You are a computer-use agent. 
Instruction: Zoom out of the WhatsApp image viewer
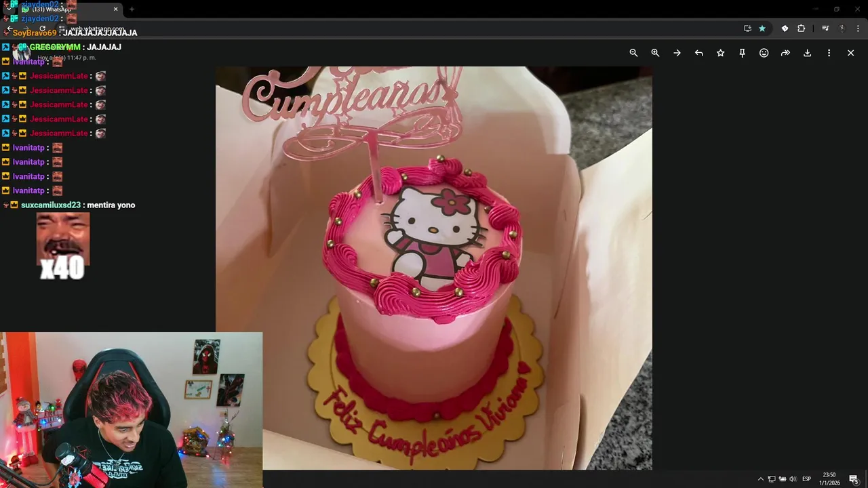coord(633,53)
